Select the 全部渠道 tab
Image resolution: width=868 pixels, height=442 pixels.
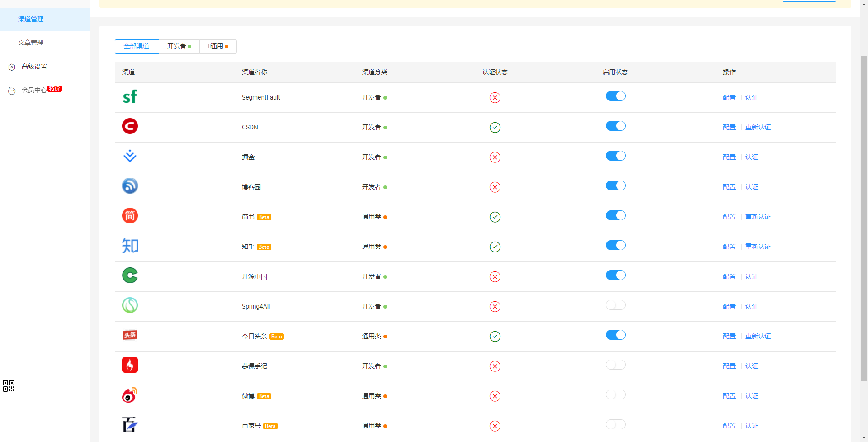click(137, 47)
